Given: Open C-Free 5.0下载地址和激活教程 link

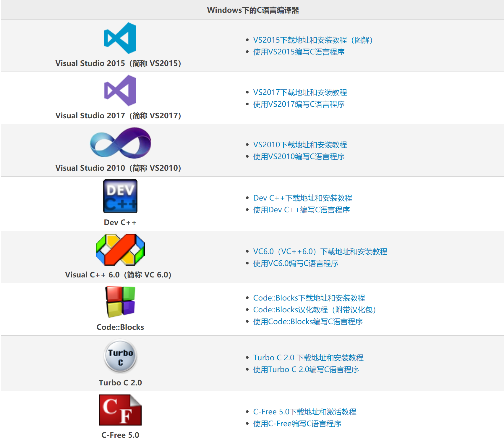Looking at the screenshot, I should [305, 412].
